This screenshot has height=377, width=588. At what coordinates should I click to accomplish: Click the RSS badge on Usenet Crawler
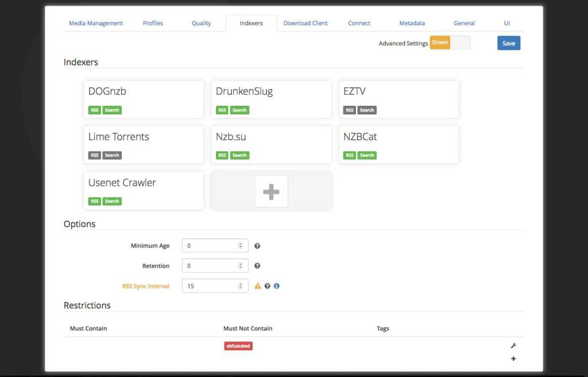point(95,201)
